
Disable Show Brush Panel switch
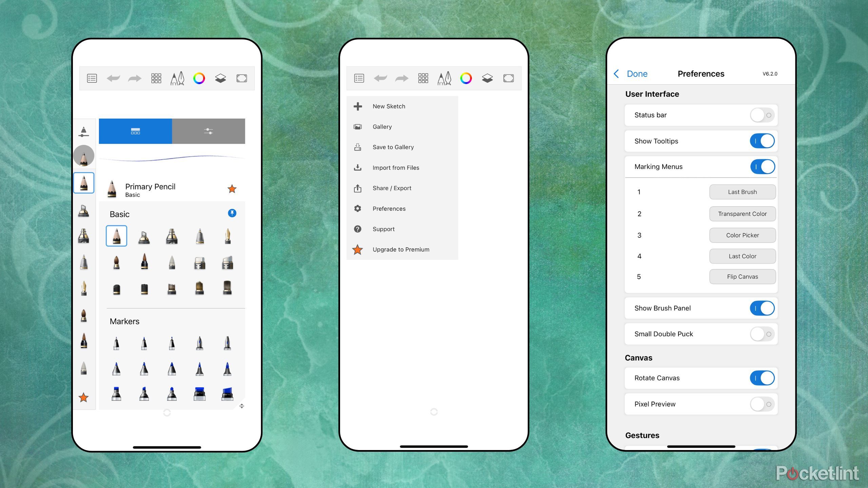(x=762, y=308)
